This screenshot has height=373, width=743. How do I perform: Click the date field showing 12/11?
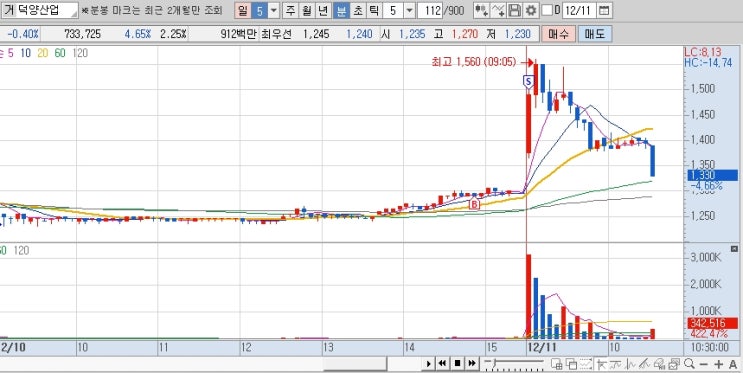(x=579, y=10)
